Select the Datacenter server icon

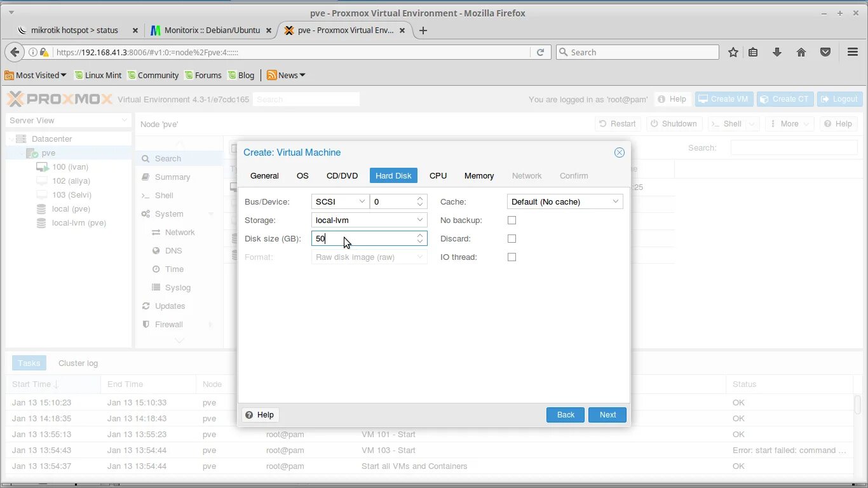(21, 139)
